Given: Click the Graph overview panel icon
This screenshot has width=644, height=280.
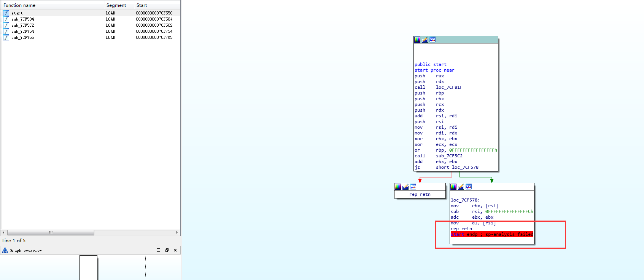Looking at the screenshot, I should coord(5,250).
